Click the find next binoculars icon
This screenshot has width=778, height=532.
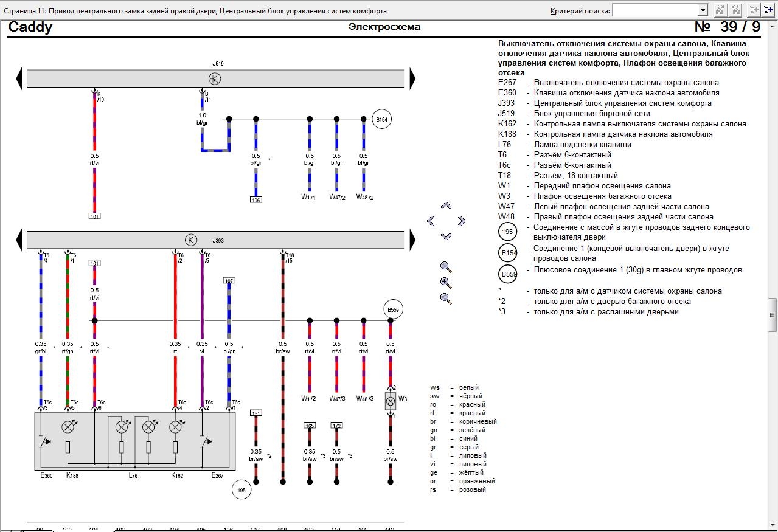tap(720, 10)
